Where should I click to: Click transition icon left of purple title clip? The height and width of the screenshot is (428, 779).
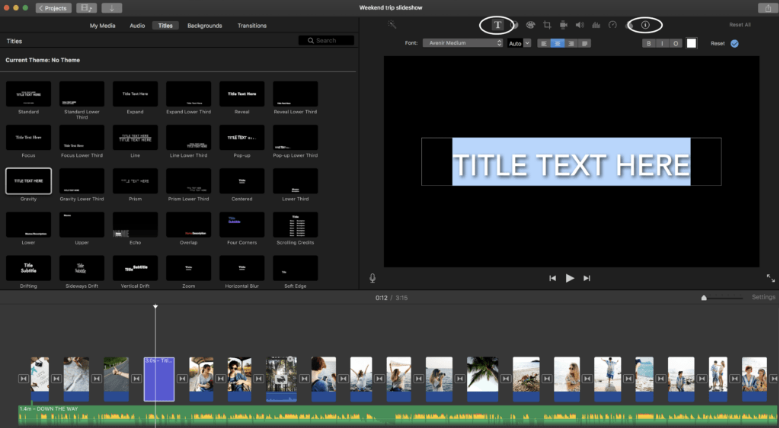coord(137,379)
